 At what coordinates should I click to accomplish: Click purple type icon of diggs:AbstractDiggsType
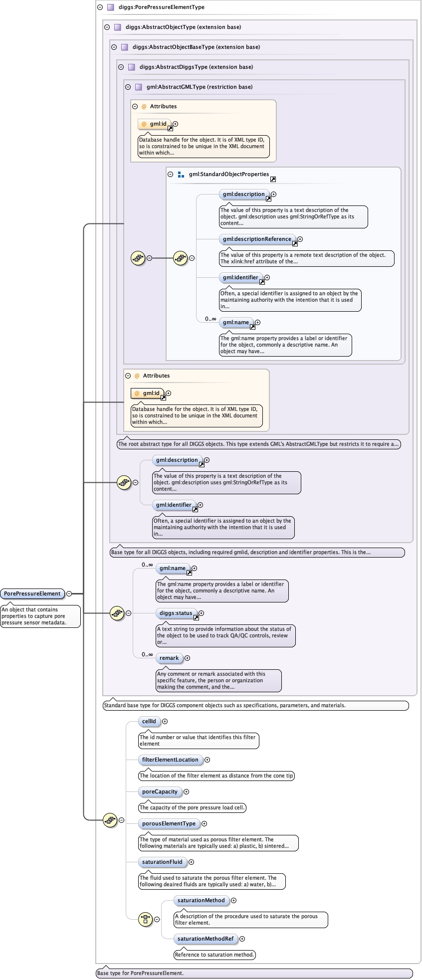[x=131, y=67]
